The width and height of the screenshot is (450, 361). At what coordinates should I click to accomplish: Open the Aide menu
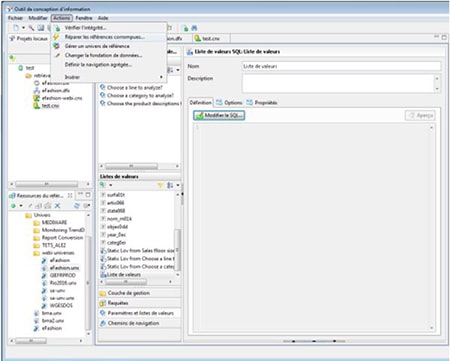(x=103, y=18)
